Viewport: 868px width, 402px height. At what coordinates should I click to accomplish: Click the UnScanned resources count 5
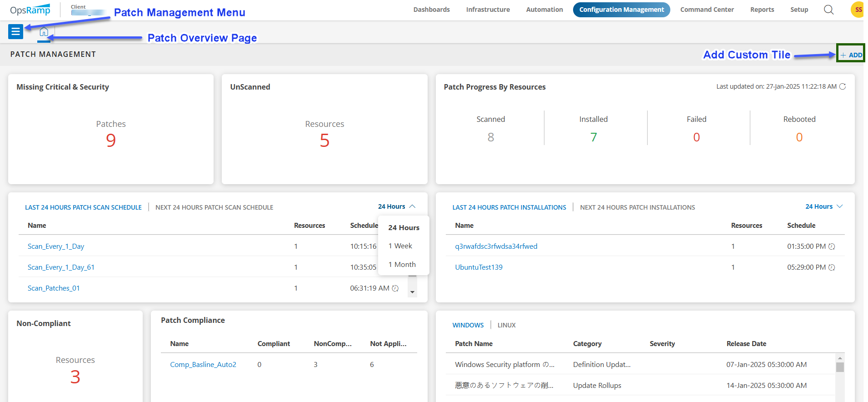pos(324,140)
